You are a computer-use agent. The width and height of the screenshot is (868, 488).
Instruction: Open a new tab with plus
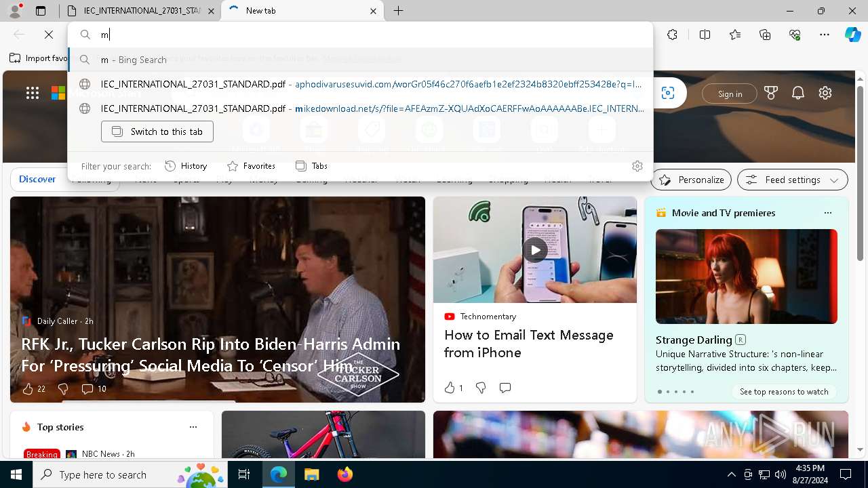399,11
